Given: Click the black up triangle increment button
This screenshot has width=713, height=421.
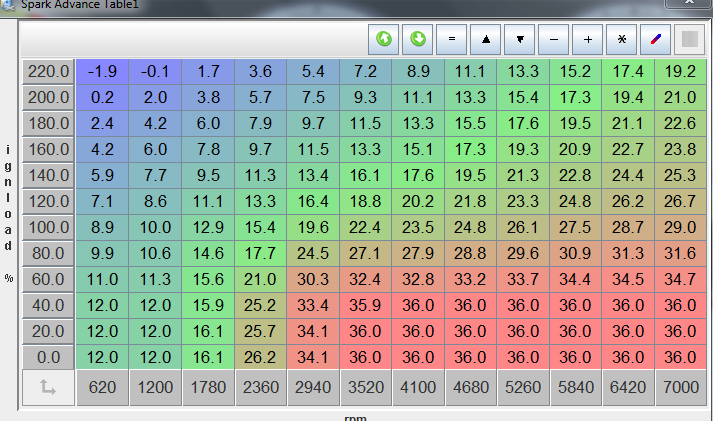Looking at the screenshot, I should click(x=486, y=40).
